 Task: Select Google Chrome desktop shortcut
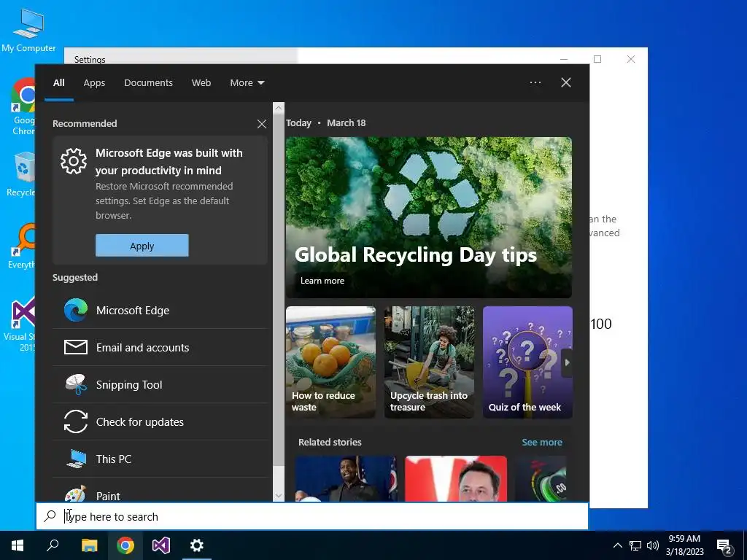coord(23,107)
